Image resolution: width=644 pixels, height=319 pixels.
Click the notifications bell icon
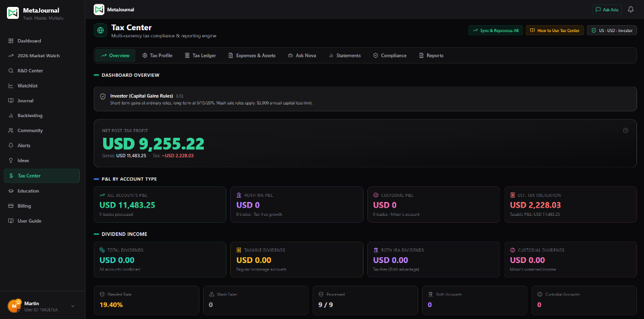pyautogui.click(x=630, y=9)
